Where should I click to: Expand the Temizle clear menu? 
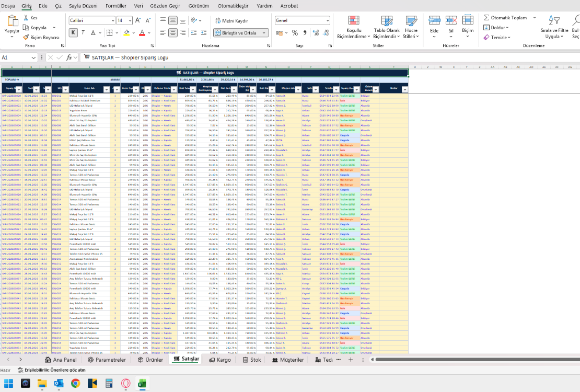coord(497,38)
